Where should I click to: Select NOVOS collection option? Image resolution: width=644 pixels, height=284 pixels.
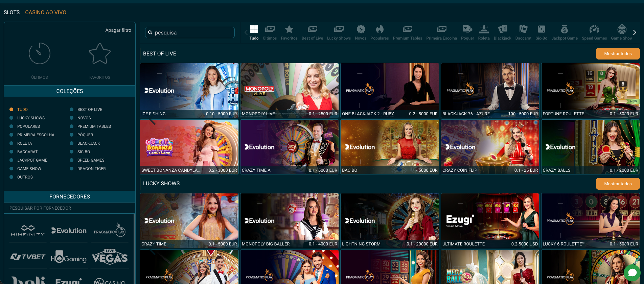coord(80,118)
